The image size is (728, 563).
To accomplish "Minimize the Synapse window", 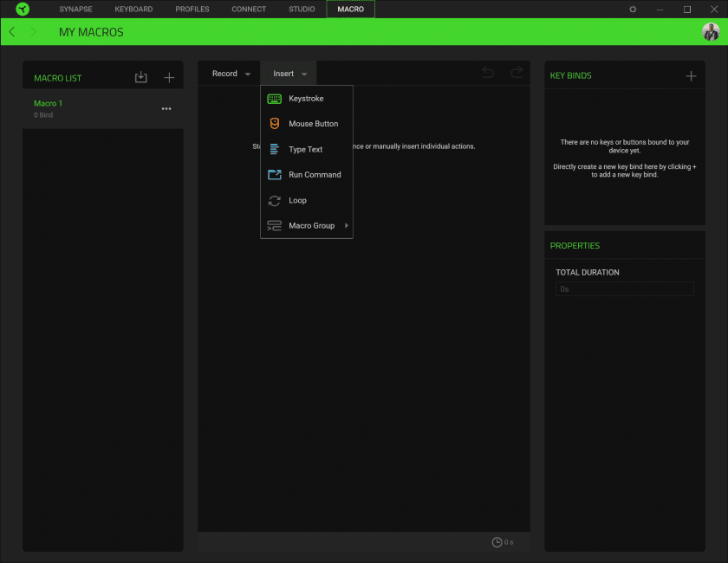I will tap(660, 10).
